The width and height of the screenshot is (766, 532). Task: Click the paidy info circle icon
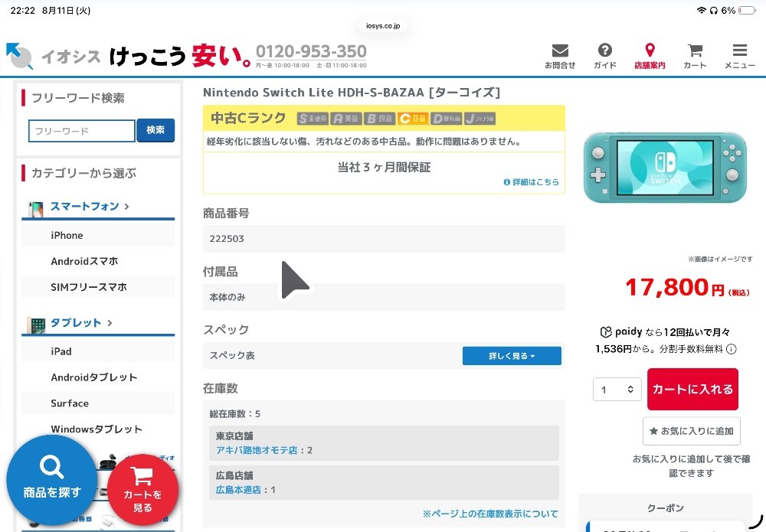732,349
